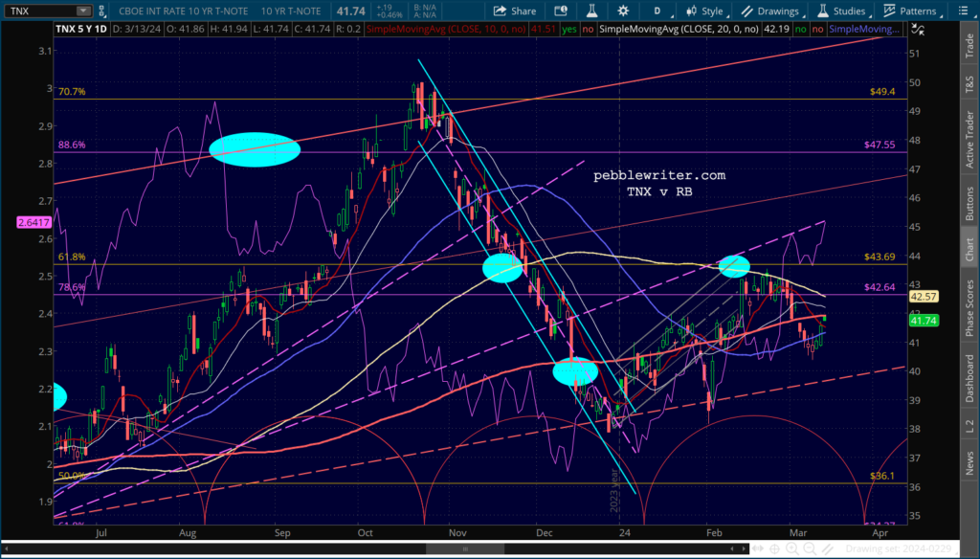This screenshot has height=559, width=980.
Task: Click the symbol link chain icon
Action: point(101,11)
